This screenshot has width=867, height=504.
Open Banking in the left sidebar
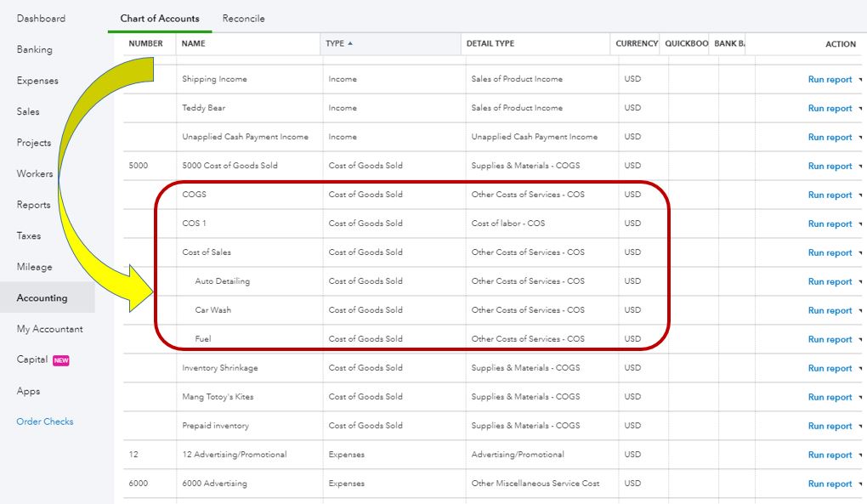tap(35, 49)
